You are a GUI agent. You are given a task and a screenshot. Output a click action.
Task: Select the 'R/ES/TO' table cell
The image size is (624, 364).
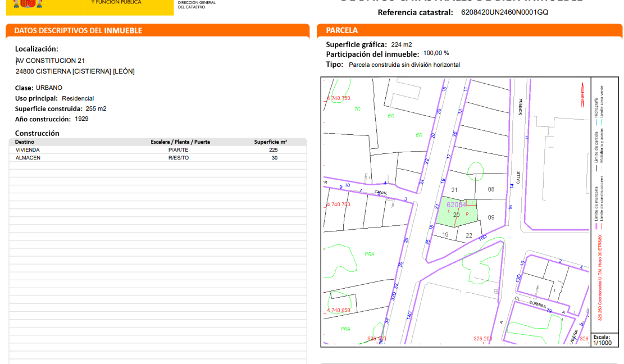178,158
